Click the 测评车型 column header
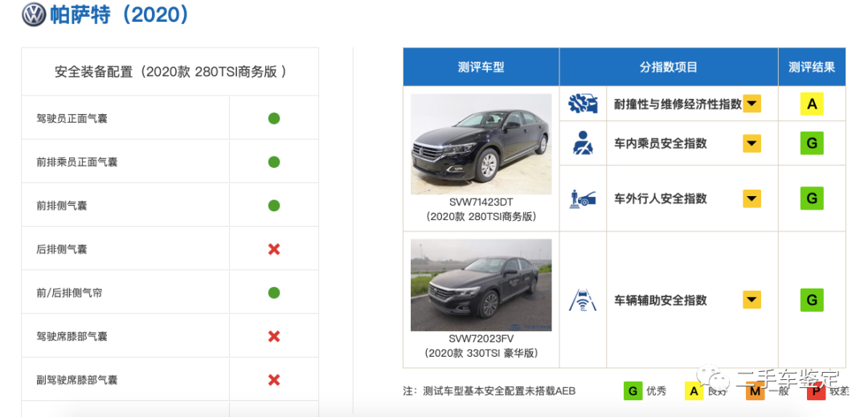Image resolution: width=868 pixels, height=417 pixels. 481,67
